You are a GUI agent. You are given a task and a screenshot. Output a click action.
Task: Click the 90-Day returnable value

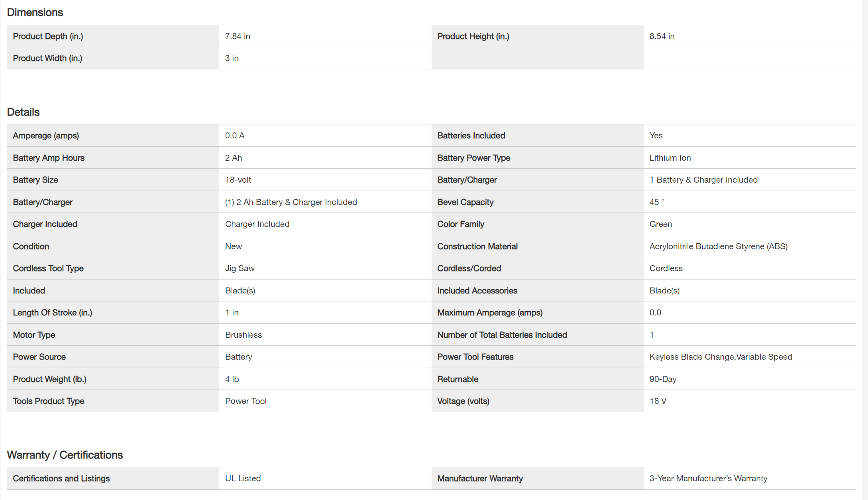663,379
